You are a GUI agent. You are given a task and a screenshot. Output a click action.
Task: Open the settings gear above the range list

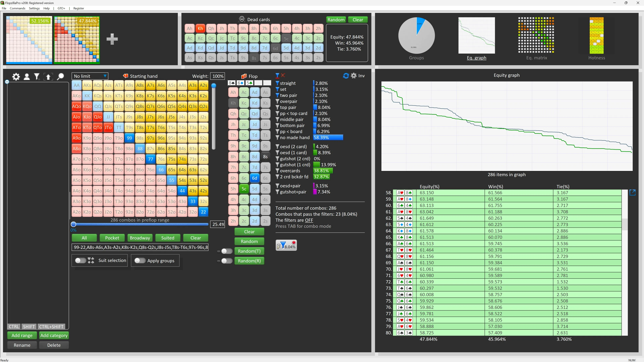[16, 76]
